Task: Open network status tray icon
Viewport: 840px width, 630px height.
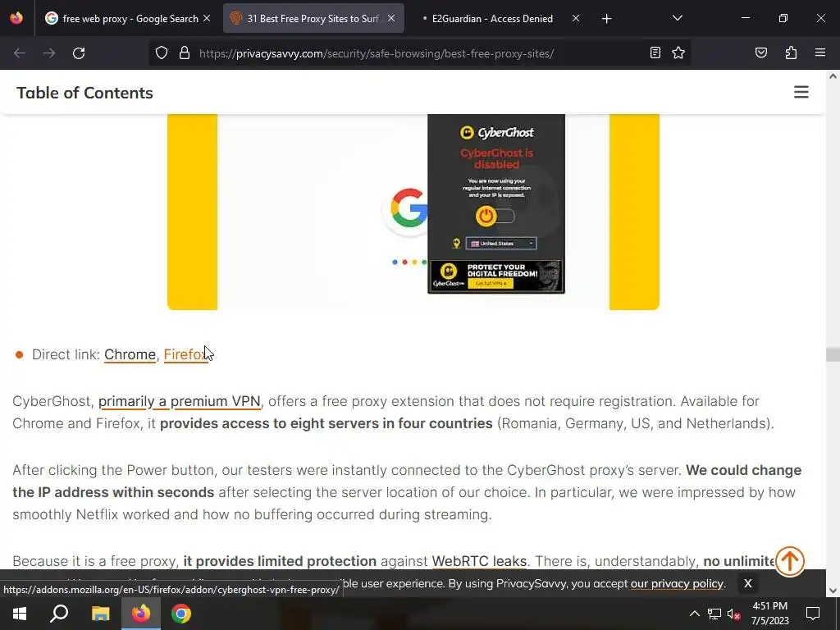Action: point(714,614)
